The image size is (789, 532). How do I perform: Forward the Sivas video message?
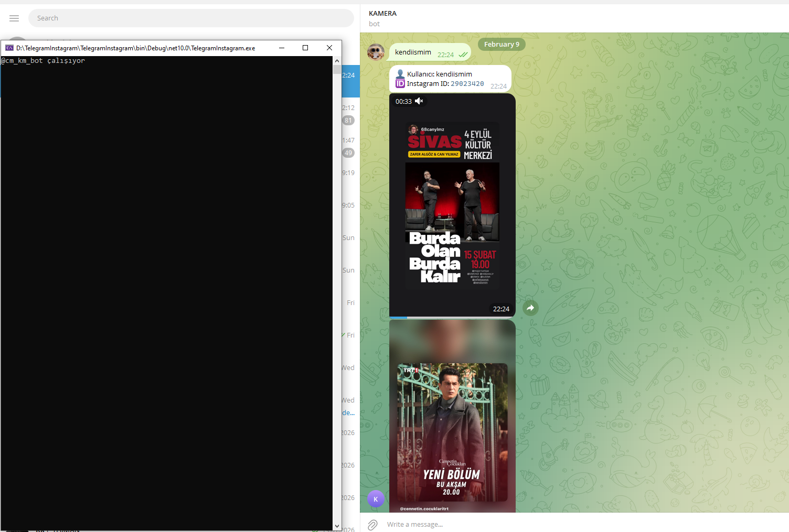tap(530, 308)
